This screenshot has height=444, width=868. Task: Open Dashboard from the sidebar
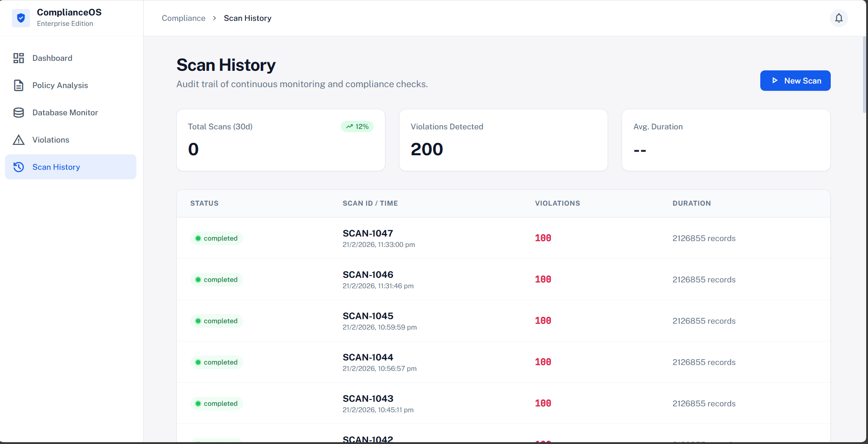click(x=52, y=58)
